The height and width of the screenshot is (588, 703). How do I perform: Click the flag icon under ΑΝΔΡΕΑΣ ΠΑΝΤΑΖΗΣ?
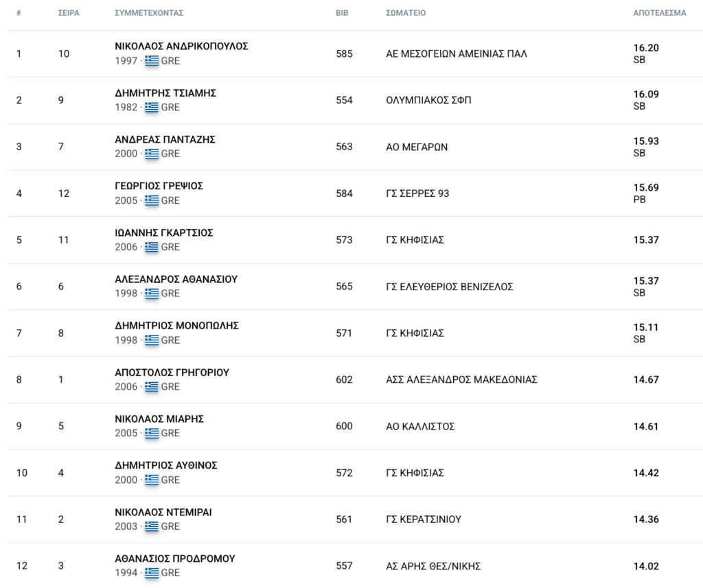click(152, 154)
